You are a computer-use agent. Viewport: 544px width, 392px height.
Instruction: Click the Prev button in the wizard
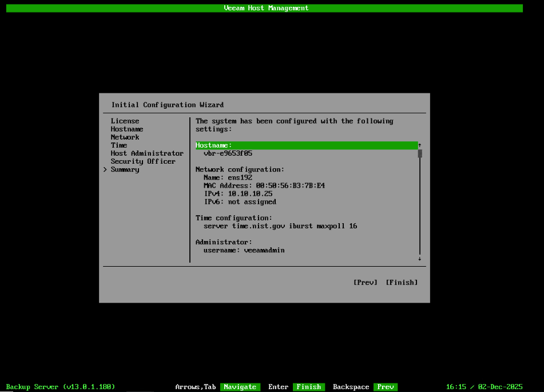click(x=365, y=282)
